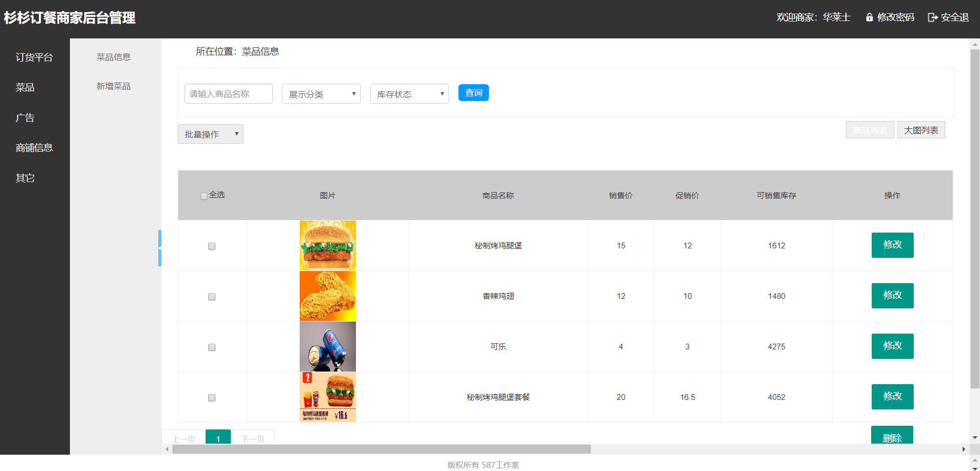Click the 上一页 previous page button
Viewport: 980px width, 471px height.
tap(184, 437)
